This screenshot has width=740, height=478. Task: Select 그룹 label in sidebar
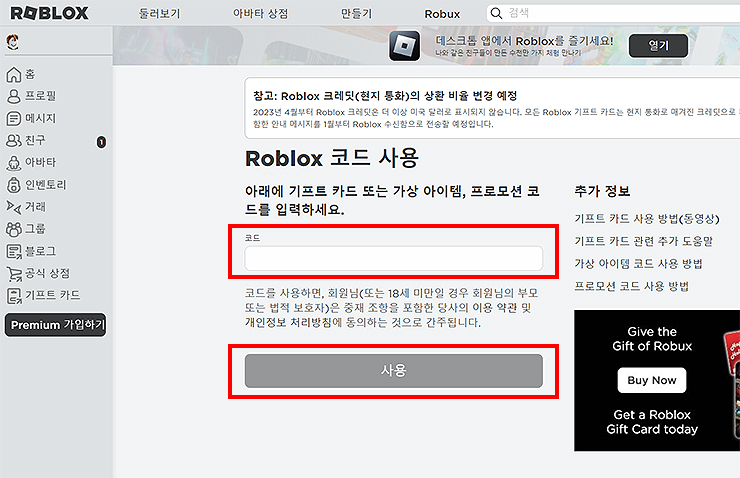tap(35, 229)
